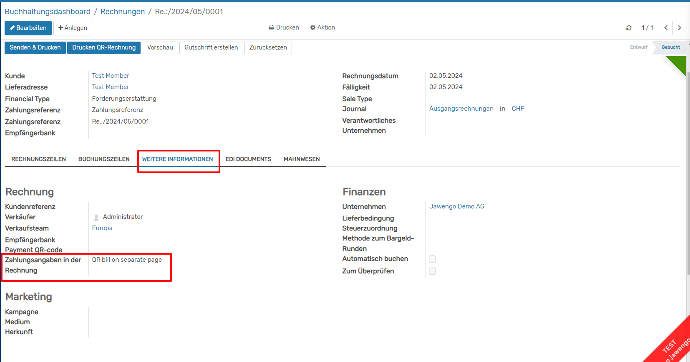This screenshot has width=690, height=362.
Task: Select the Entwurf status stage
Action: (639, 48)
